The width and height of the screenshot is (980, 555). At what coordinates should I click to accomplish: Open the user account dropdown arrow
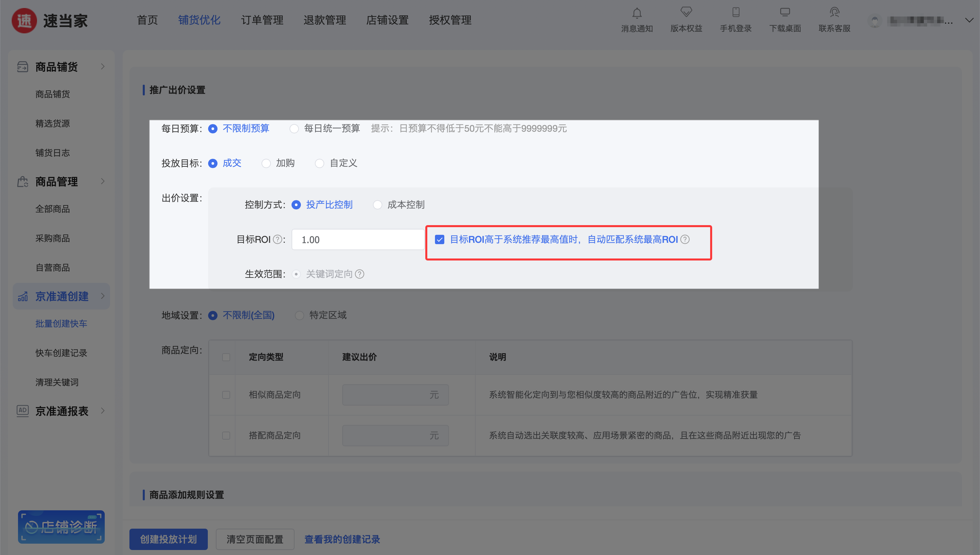[x=969, y=20]
